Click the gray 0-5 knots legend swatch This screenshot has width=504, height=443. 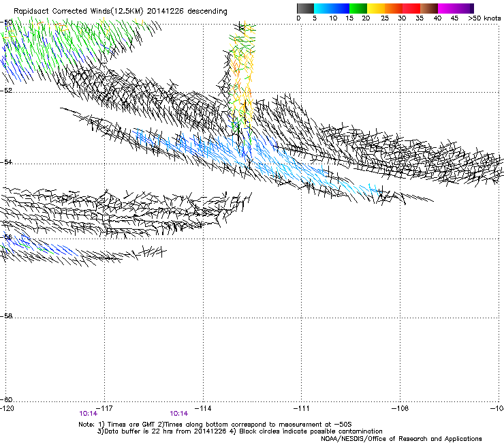click(x=305, y=8)
